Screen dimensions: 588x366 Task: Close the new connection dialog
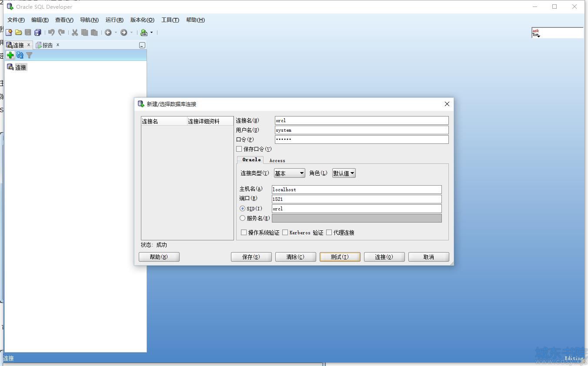pos(447,104)
